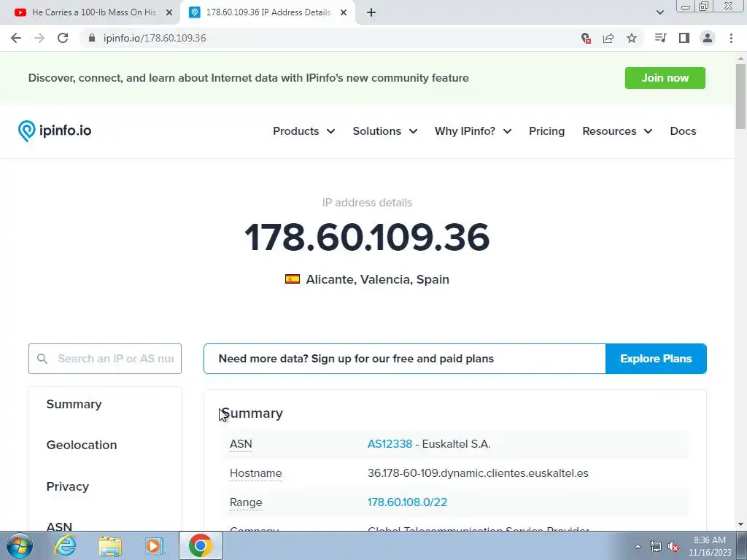Jump to the Summary sidebar section
Viewport: 747px width, 560px height.
[x=74, y=404]
